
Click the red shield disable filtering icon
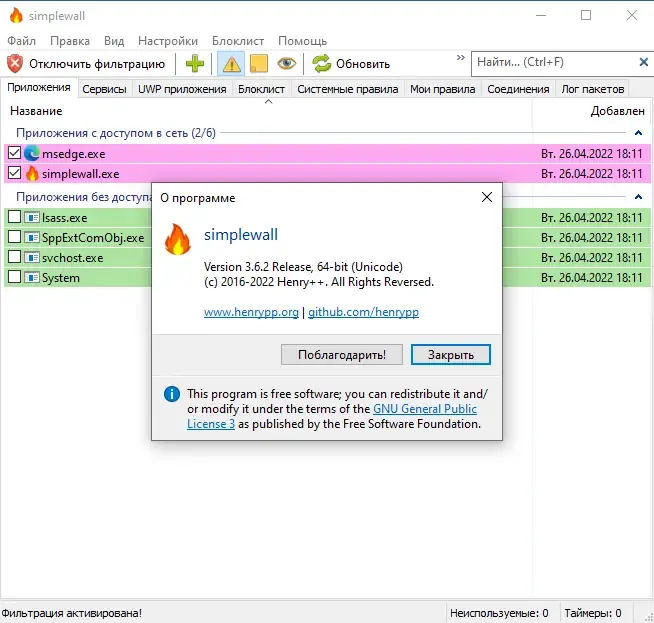pos(15,64)
